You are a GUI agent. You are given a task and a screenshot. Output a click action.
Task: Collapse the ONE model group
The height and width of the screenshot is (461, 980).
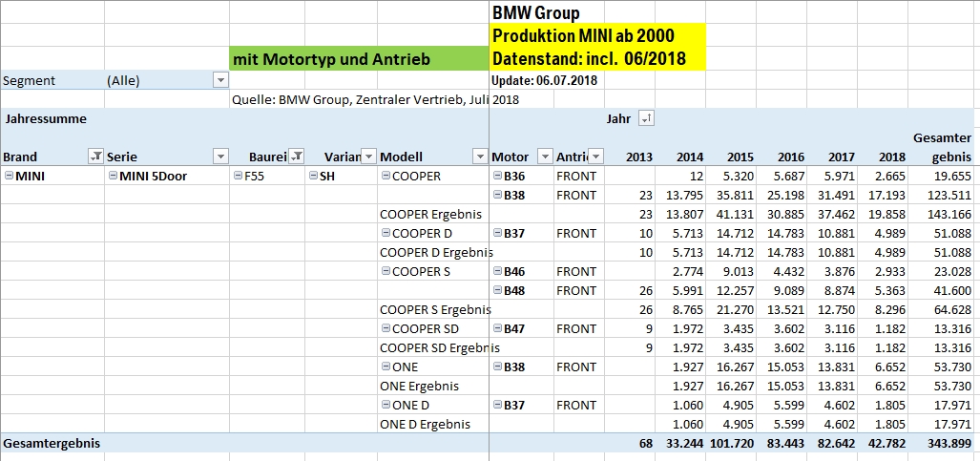[x=386, y=367]
